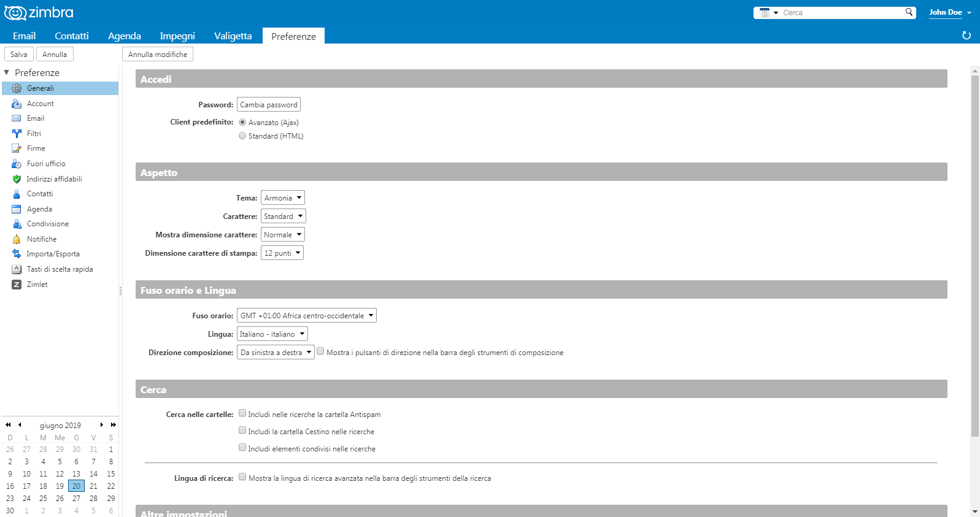Click the Notifiche bell icon
Viewport: 980px width, 517px height.
point(17,239)
